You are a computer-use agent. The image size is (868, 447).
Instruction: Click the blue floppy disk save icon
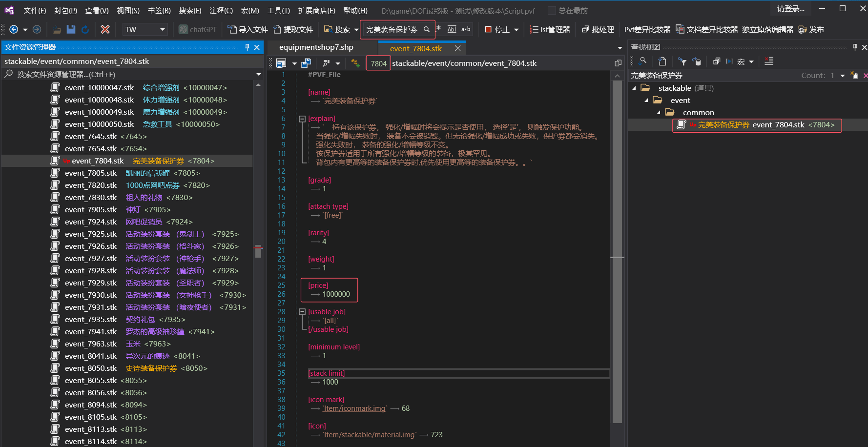[71, 29]
